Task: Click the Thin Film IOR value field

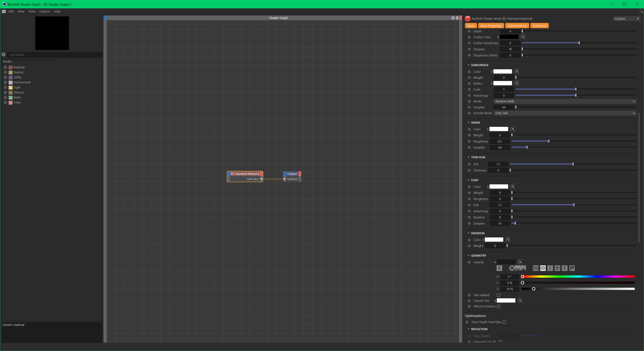Action: pyautogui.click(x=498, y=164)
